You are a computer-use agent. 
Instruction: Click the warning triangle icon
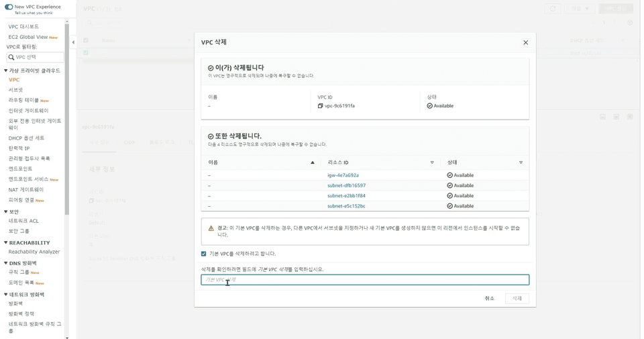coord(211,228)
